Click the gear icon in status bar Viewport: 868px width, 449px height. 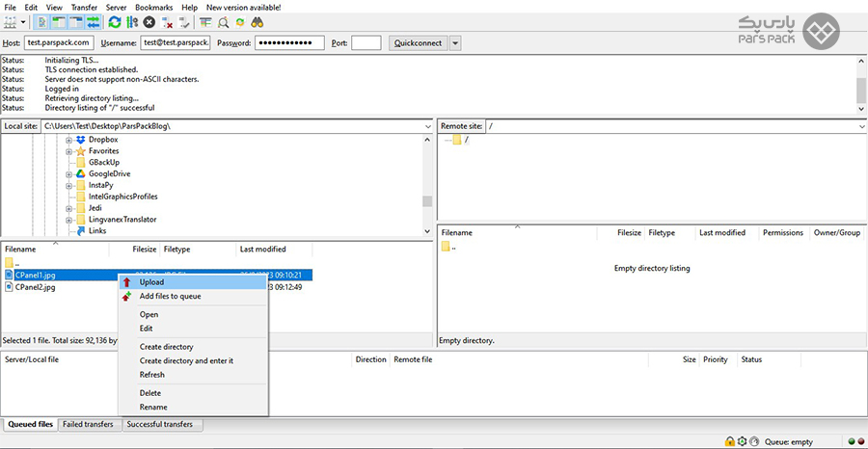coord(743,442)
